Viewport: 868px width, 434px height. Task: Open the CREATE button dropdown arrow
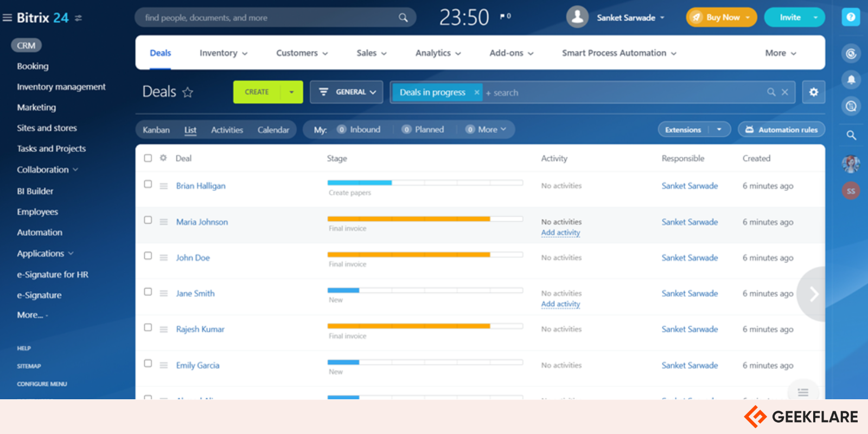point(292,92)
